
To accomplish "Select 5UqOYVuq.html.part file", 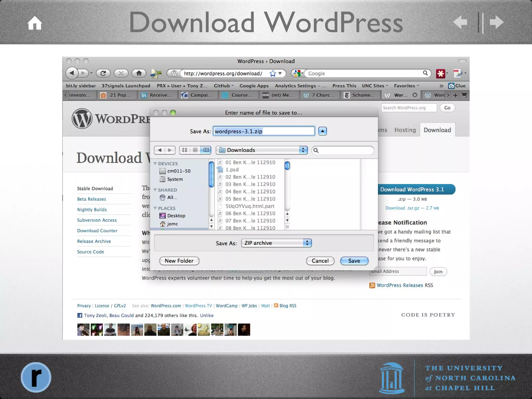I will tap(246, 206).
